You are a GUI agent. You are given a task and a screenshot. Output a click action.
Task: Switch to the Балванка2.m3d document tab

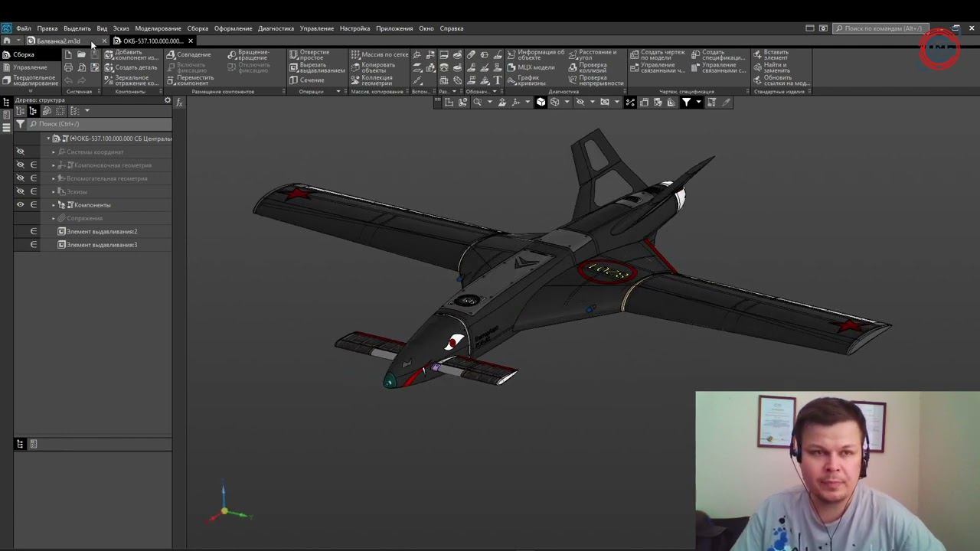[x=58, y=41]
